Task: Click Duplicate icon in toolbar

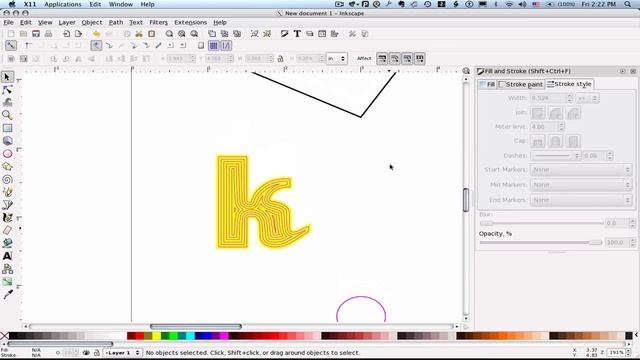Action: coord(212,34)
